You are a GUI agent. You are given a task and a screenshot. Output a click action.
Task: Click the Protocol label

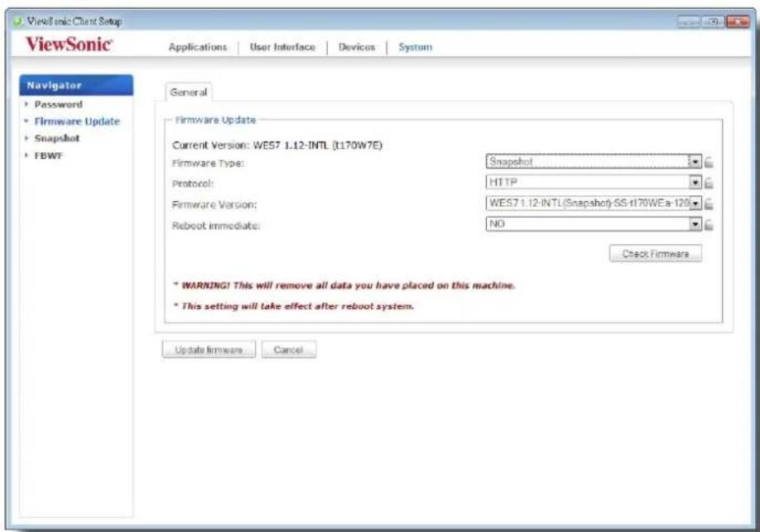tap(193, 184)
